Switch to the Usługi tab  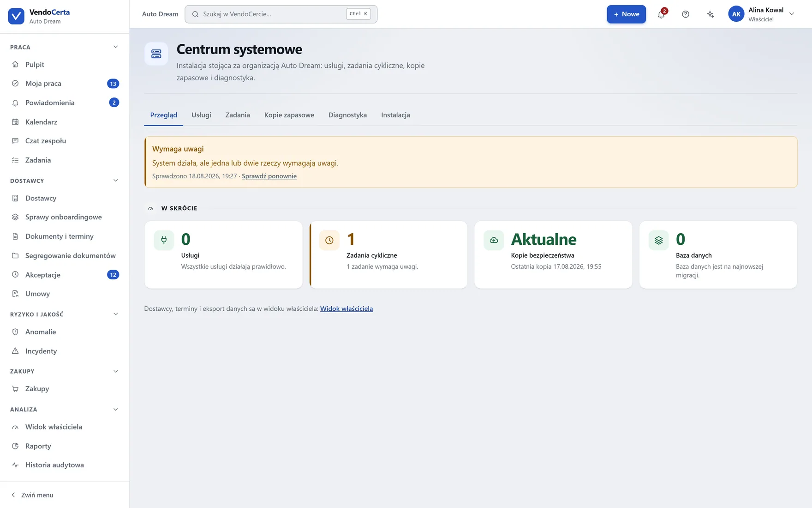(x=201, y=115)
